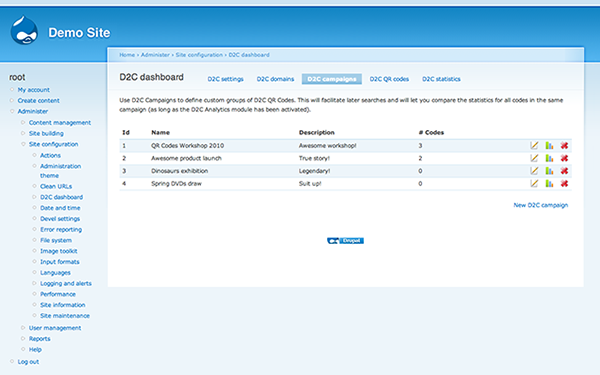Click D2C dashboard in the breadcrumb
Viewport: 600px width, 375px height.
tap(249, 55)
